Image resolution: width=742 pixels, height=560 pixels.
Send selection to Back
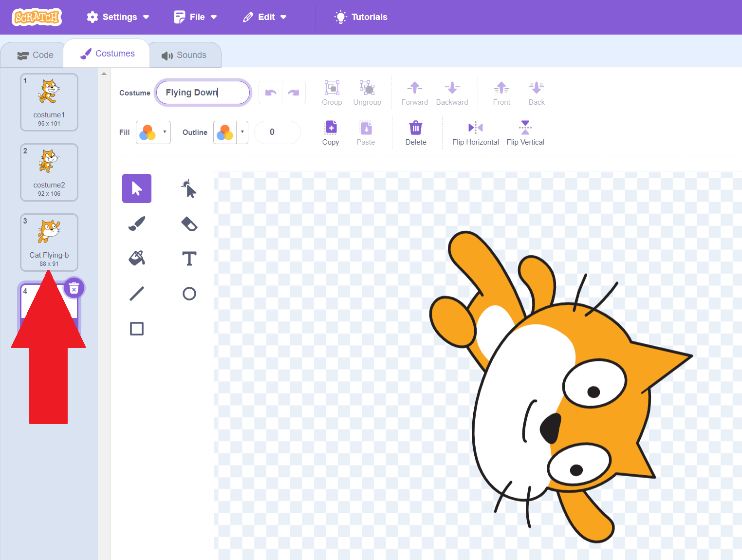point(537,93)
